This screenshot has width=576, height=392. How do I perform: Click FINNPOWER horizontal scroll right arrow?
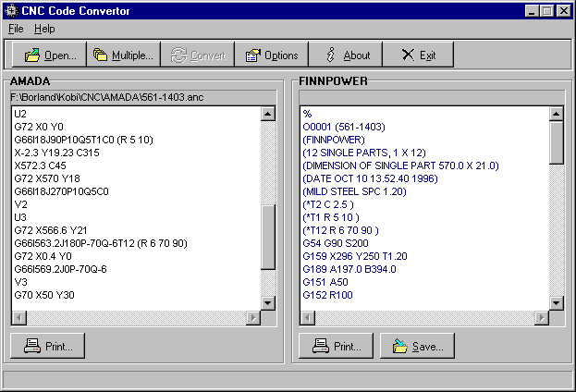542,317
